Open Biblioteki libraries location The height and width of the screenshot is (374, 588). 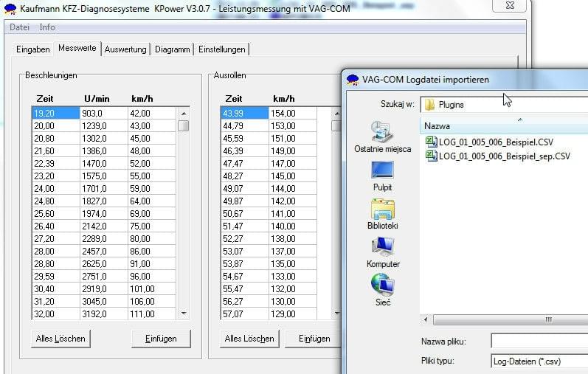click(382, 214)
